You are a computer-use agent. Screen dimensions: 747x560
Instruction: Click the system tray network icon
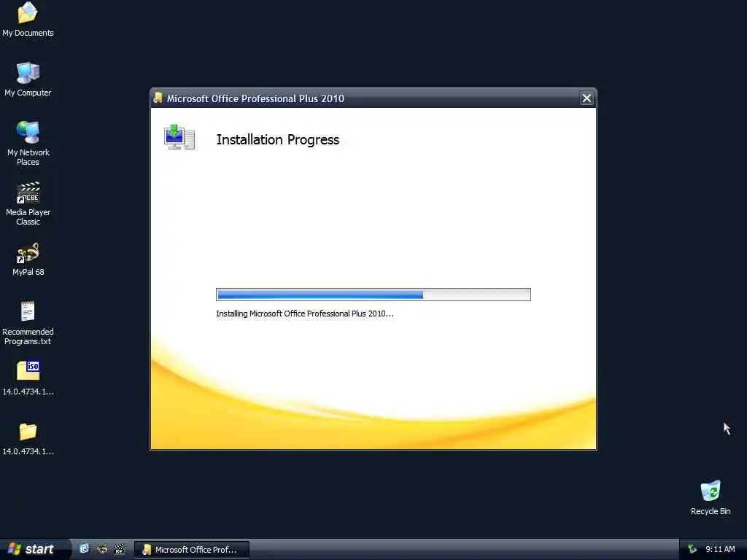coord(692,549)
